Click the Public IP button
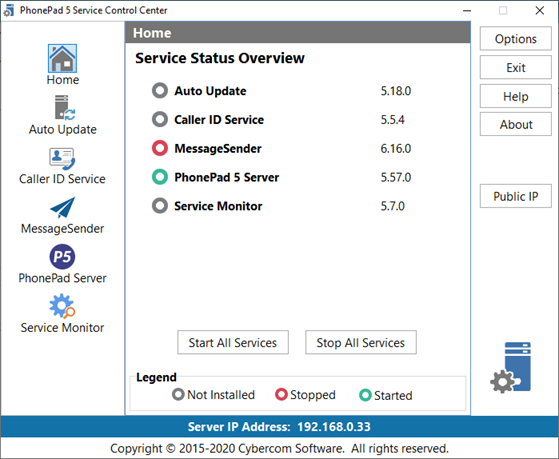The image size is (559, 459). coord(516,196)
